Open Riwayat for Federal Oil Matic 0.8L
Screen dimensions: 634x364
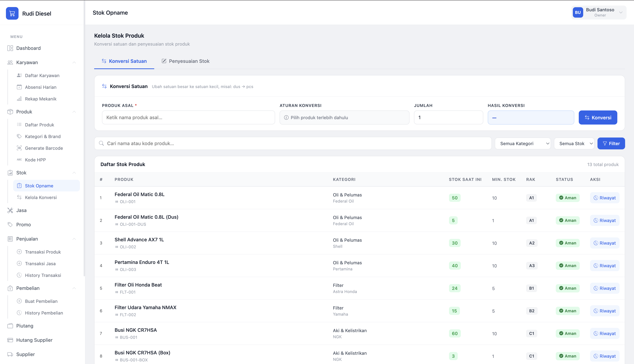click(x=605, y=198)
